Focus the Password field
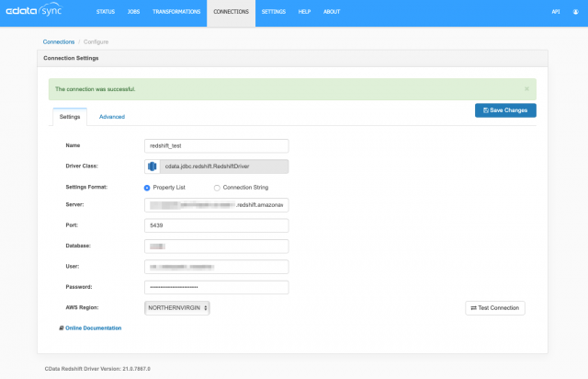Image resolution: width=588 pixels, height=379 pixels. (217, 287)
